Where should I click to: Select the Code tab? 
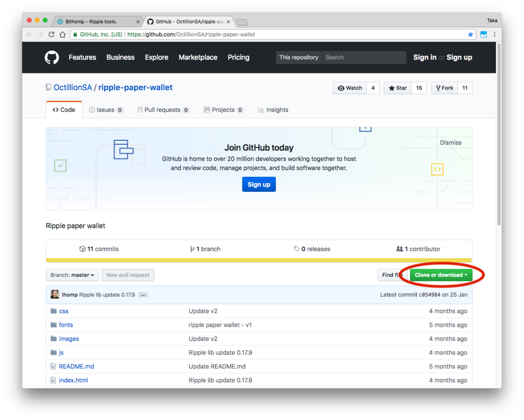coord(64,110)
